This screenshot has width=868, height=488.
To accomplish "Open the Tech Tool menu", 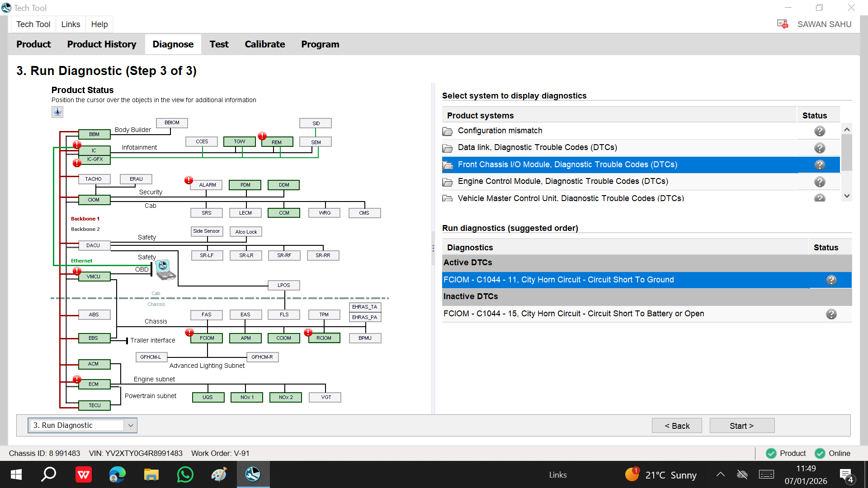I will (33, 24).
